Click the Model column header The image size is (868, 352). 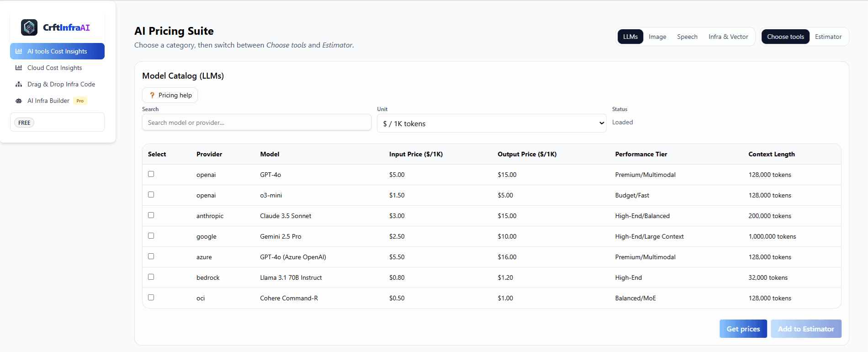click(x=270, y=154)
